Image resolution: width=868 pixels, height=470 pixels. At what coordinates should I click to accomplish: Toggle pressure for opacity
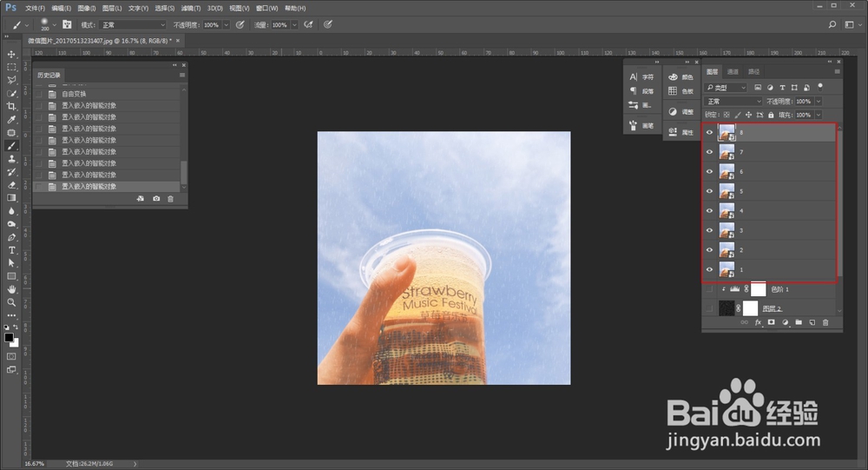pyautogui.click(x=240, y=24)
